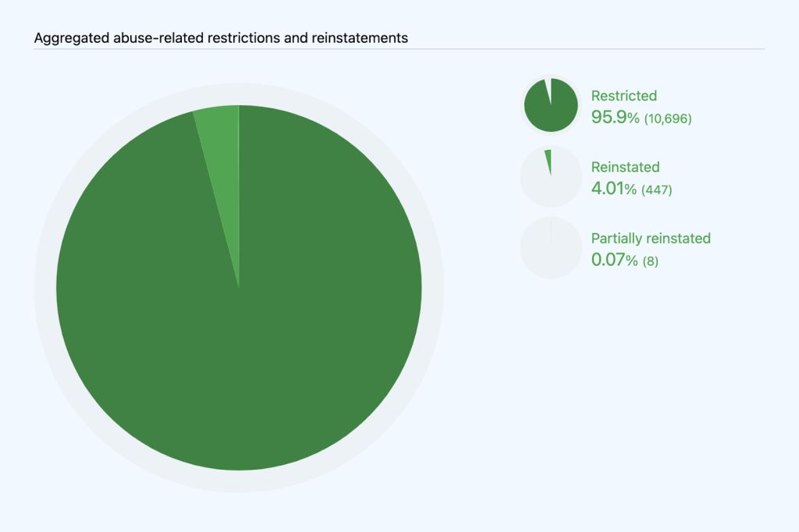This screenshot has height=532, width=799.
Task: Click the Partially reinstated mini pie icon
Action: [x=551, y=248]
